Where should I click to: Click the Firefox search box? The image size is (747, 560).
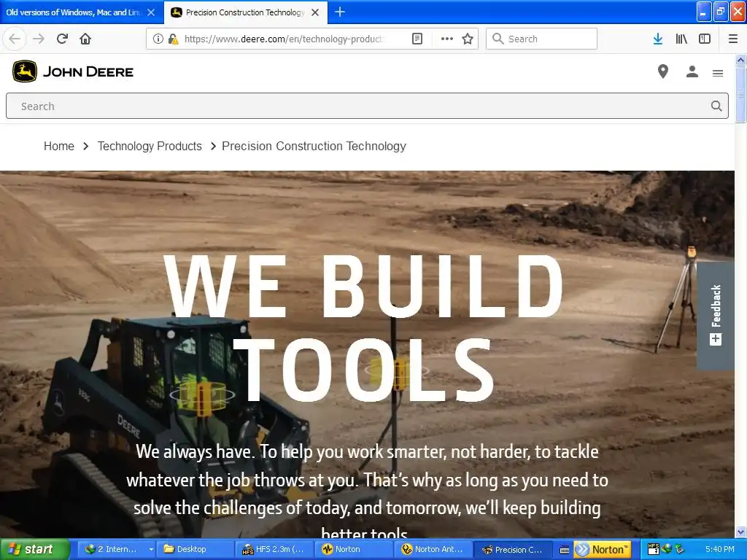[541, 39]
